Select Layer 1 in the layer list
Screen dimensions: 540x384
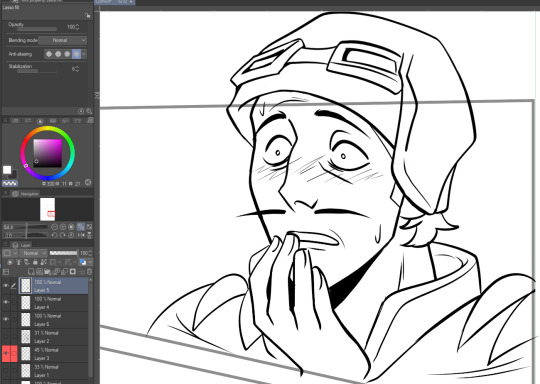click(53, 371)
